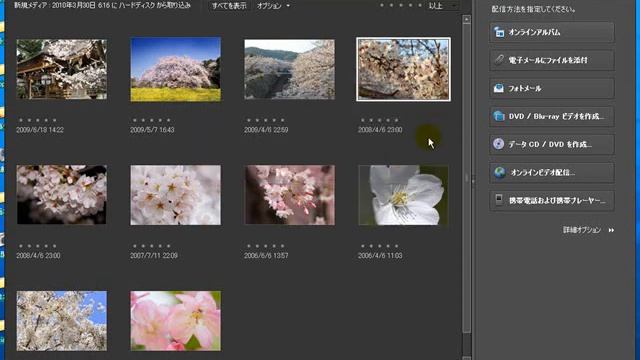Expand 詳細オプション in share panel
Screen dimensions: 640x360
point(589,230)
